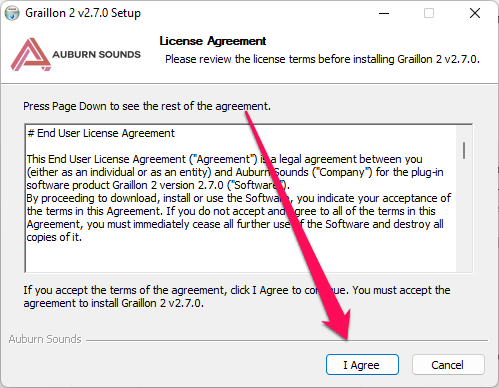
Task: Click the 'Graillon 2 v2.7.0 Setup' title text
Action: (83, 13)
